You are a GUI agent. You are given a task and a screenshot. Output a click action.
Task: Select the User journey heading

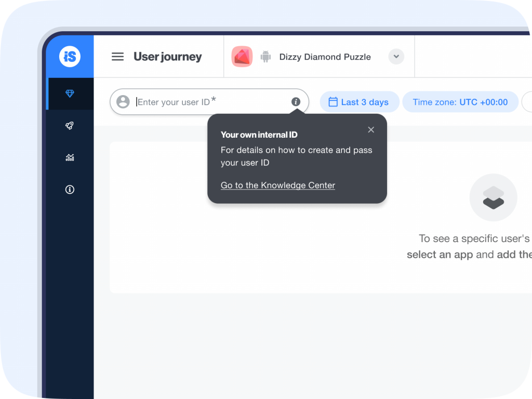(x=167, y=57)
